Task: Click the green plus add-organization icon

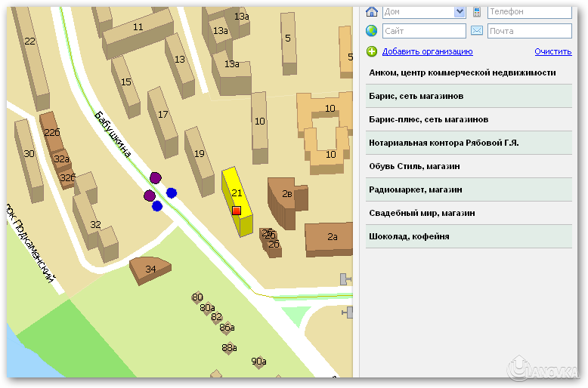Action: 371,51
